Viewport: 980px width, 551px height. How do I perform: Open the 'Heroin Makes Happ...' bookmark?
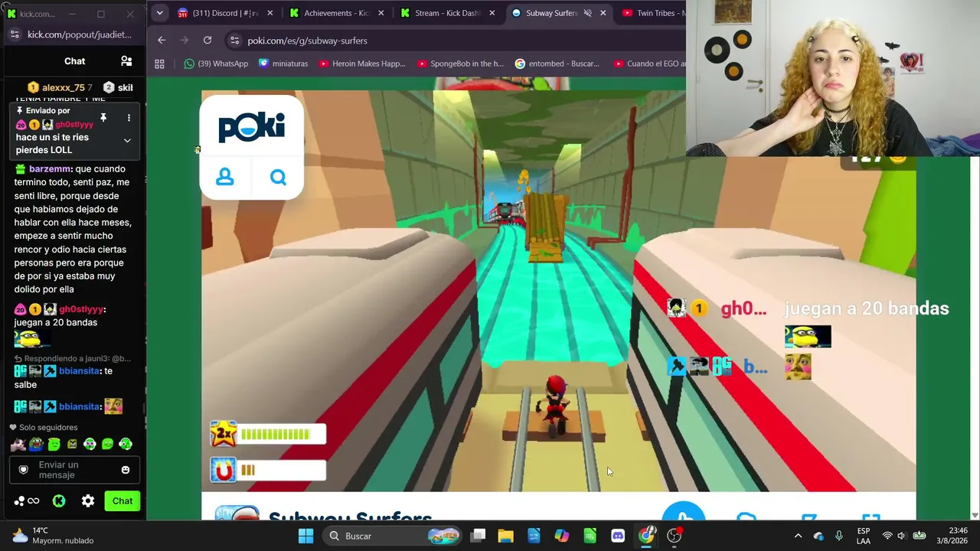(362, 64)
